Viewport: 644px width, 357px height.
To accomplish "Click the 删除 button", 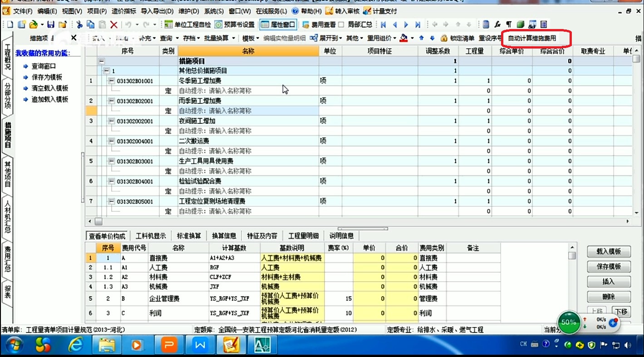I will point(608,297).
